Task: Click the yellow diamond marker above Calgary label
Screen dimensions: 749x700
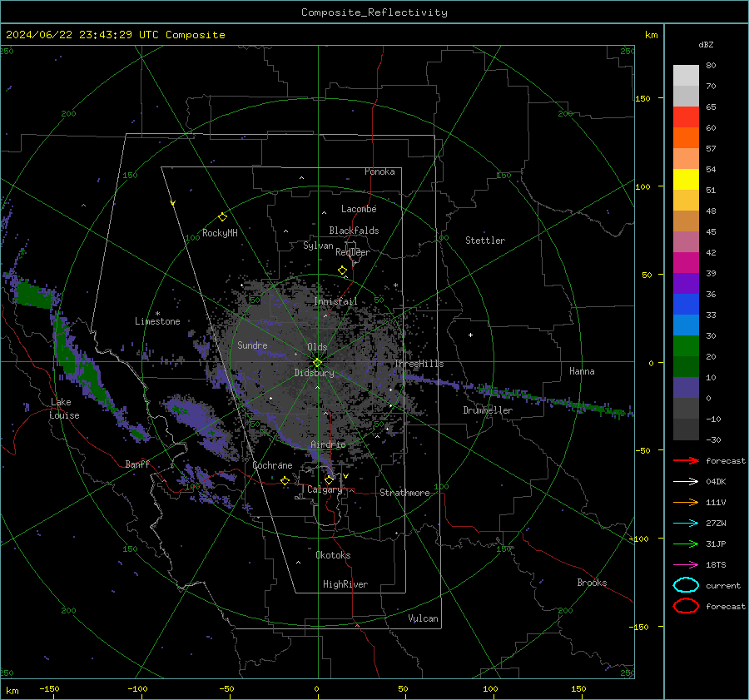Action: (x=329, y=479)
